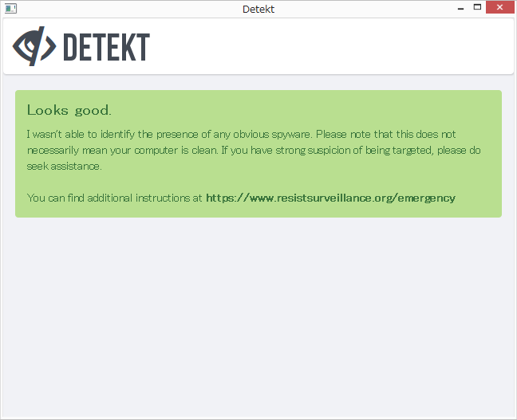Click the blank white header area right of the logo

(335, 47)
